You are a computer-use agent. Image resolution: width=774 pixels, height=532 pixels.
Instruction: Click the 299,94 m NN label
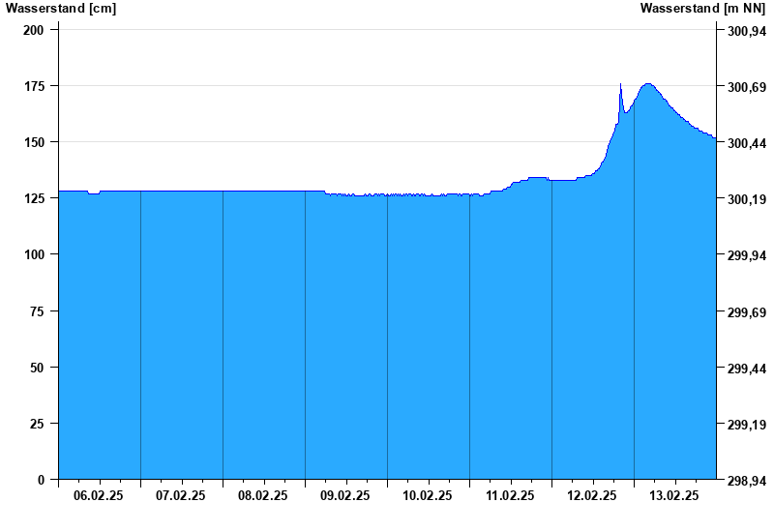point(747,255)
